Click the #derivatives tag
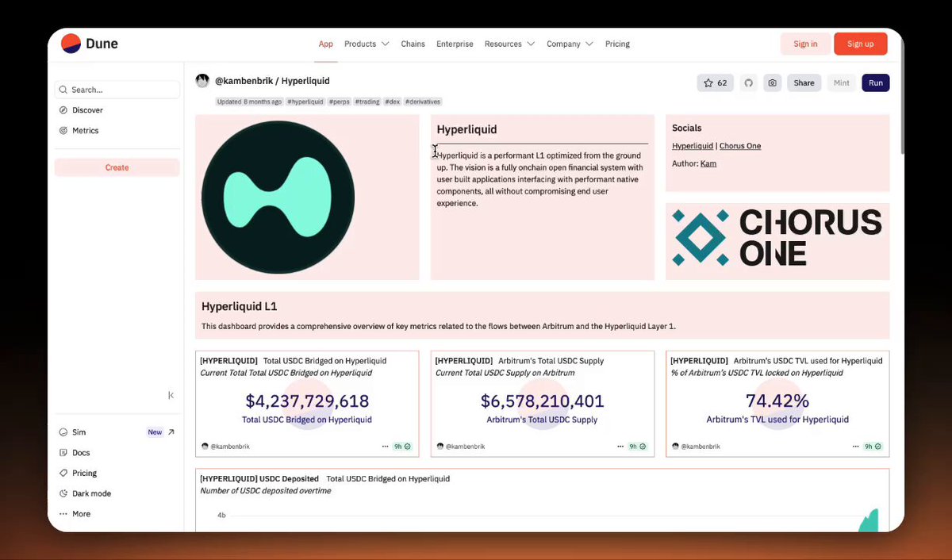 pos(423,102)
